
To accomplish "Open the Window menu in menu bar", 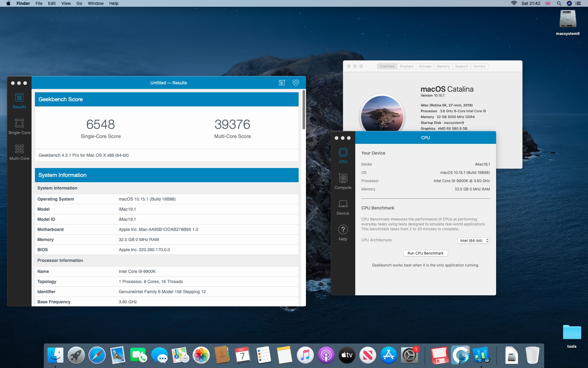I will pos(96,3).
